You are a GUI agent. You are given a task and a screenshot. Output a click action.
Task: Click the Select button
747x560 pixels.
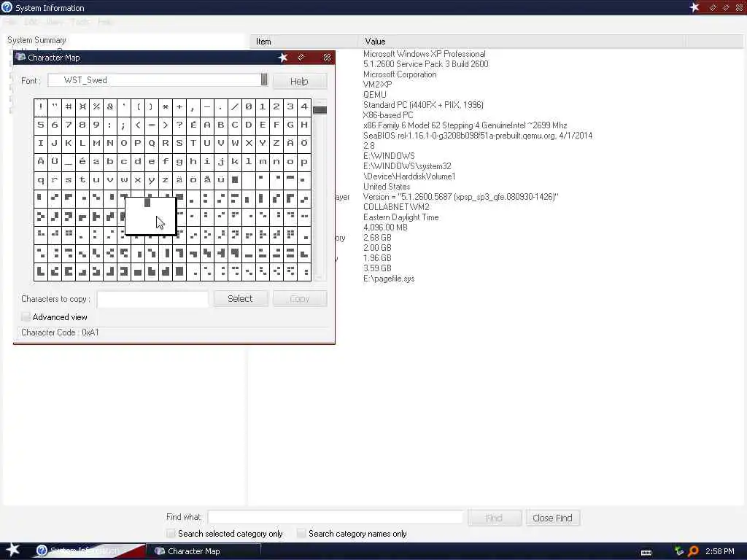[x=240, y=298]
